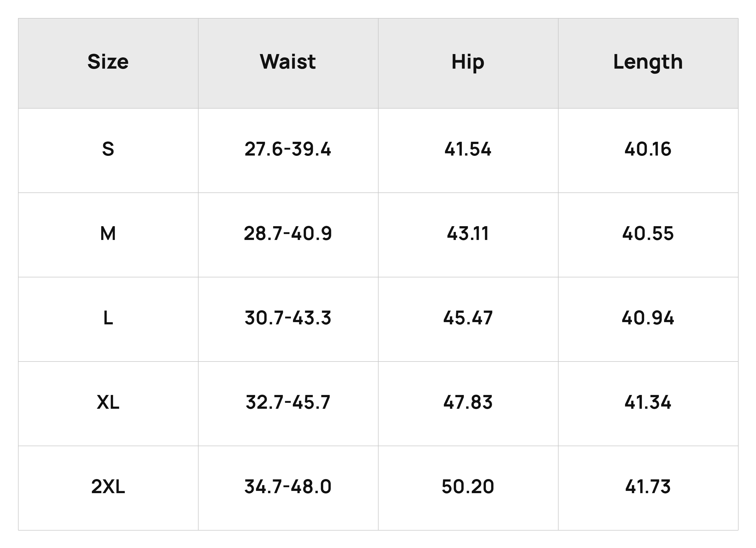Click hip value 50.20

(468, 486)
